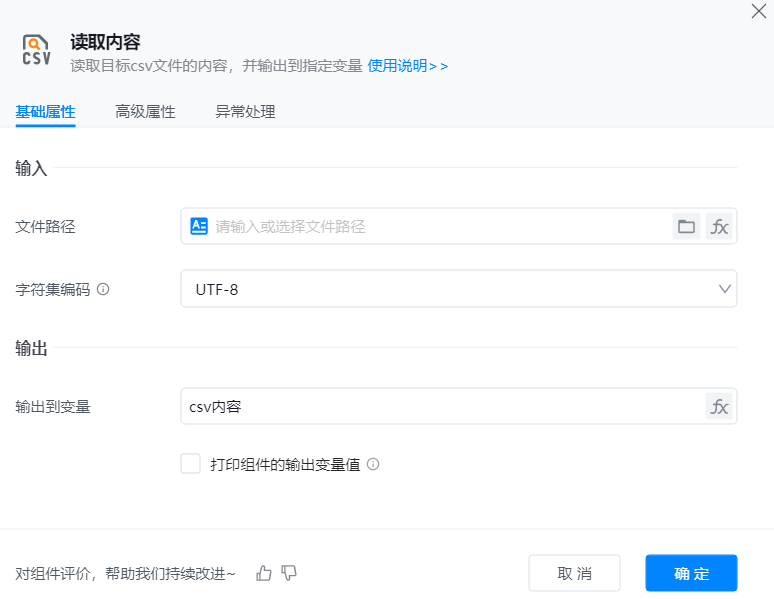
Task: Open the 使用说明>> link
Action: pos(408,66)
